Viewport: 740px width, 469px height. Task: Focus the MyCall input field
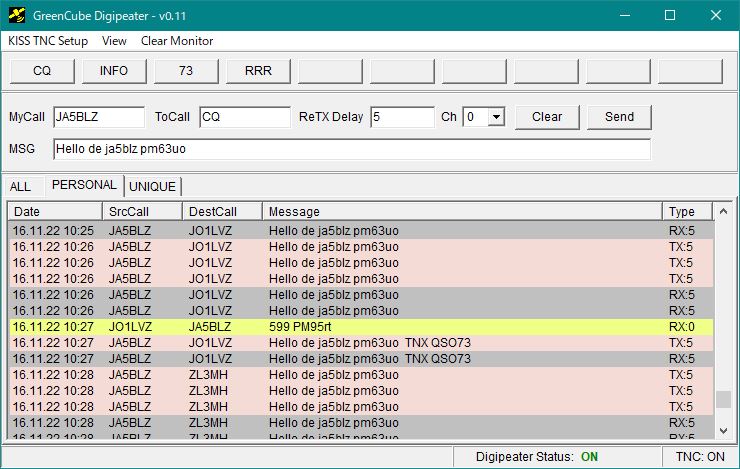pyautogui.click(x=99, y=117)
